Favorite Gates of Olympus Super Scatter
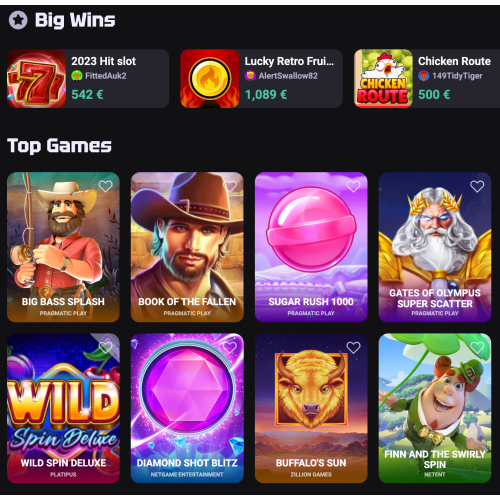Image resolution: width=500 pixels, height=500 pixels. [477, 186]
